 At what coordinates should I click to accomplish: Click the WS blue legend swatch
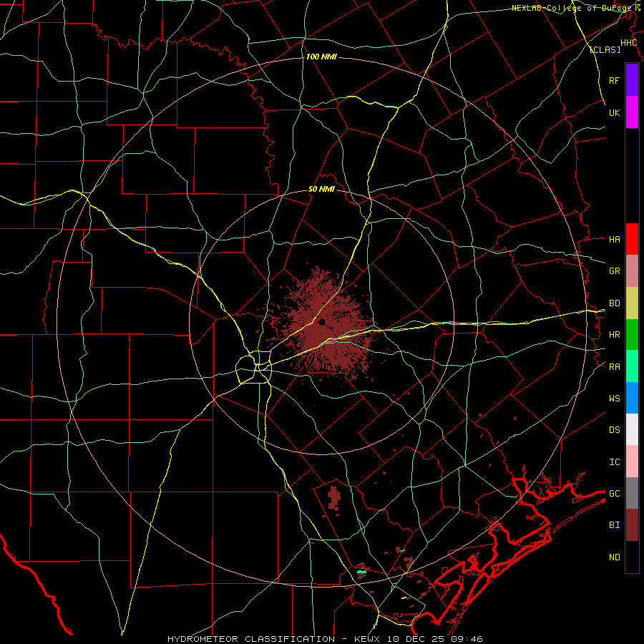[x=632, y=398]
